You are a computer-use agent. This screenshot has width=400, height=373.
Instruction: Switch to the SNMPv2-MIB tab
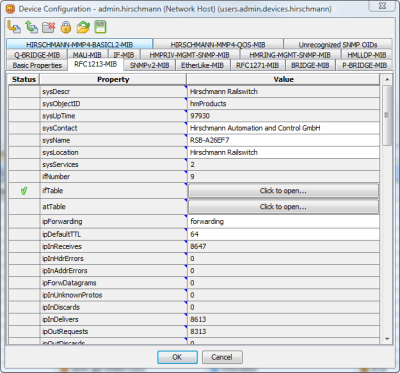[x=150, y=65]
